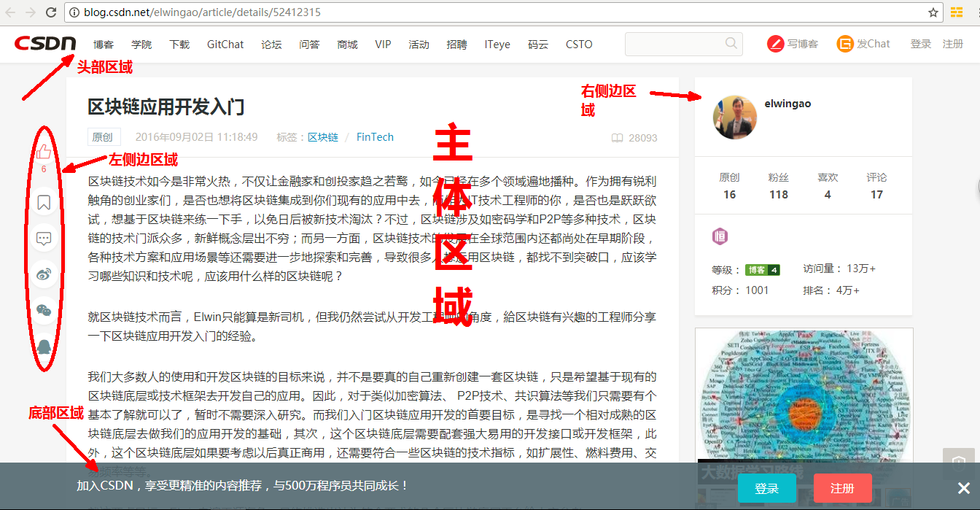Open the 下载 nav item
The height and width of the screenshot is (510, 980).
point(179,45)
